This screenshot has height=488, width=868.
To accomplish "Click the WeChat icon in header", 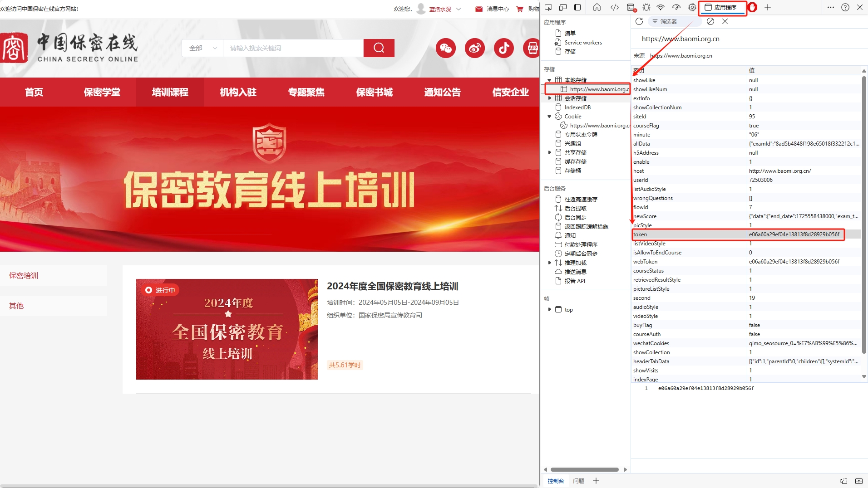I will tap(446, 48).
